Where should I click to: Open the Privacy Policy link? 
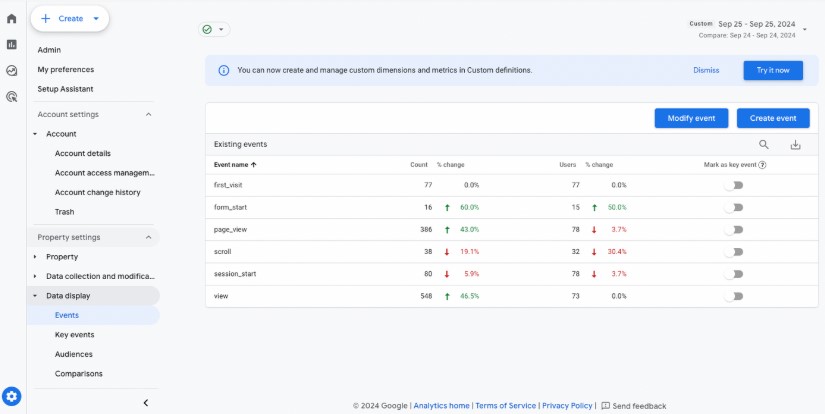[x=567, y=406]
